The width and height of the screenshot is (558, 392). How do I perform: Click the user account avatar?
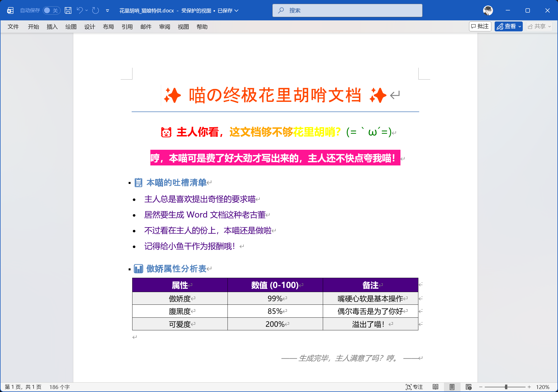pyautogui.click(x=488, y=10)
